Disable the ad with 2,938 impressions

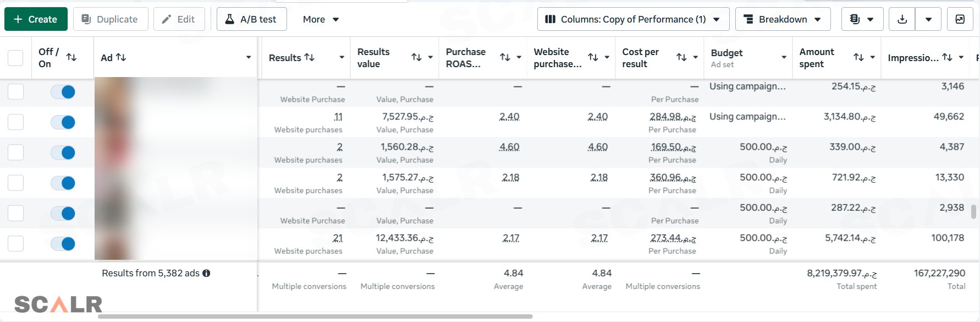tap(63, 213)
